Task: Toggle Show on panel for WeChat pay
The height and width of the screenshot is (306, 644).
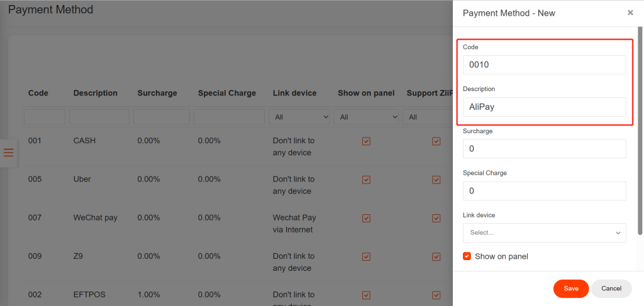Action: tap(366, 218)
